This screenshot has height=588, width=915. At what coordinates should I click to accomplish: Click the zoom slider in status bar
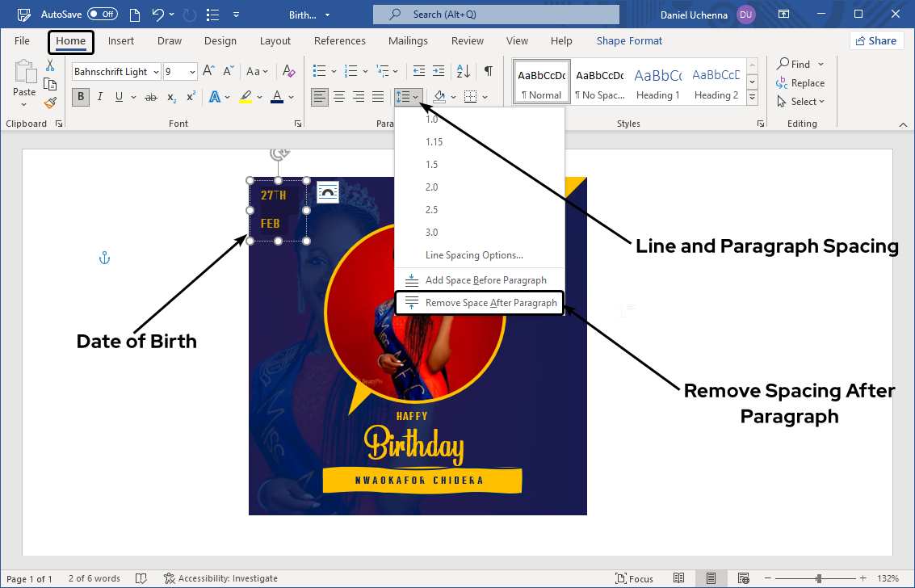pos(819,578)
